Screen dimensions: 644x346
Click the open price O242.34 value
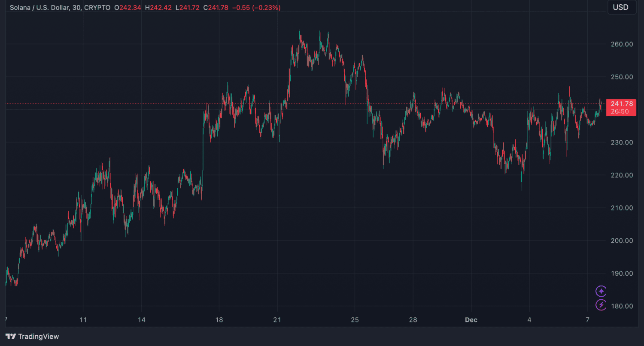(x=128, y=8)
